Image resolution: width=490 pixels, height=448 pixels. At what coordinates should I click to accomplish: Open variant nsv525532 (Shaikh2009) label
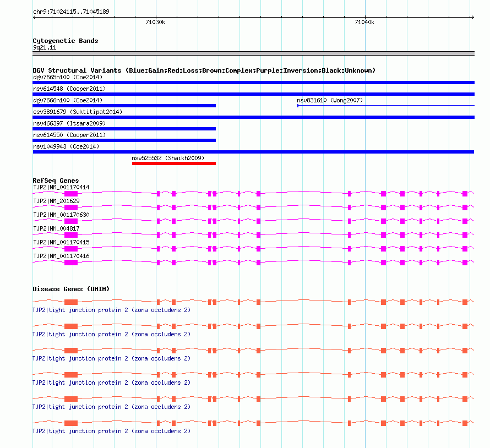[168, 158]
